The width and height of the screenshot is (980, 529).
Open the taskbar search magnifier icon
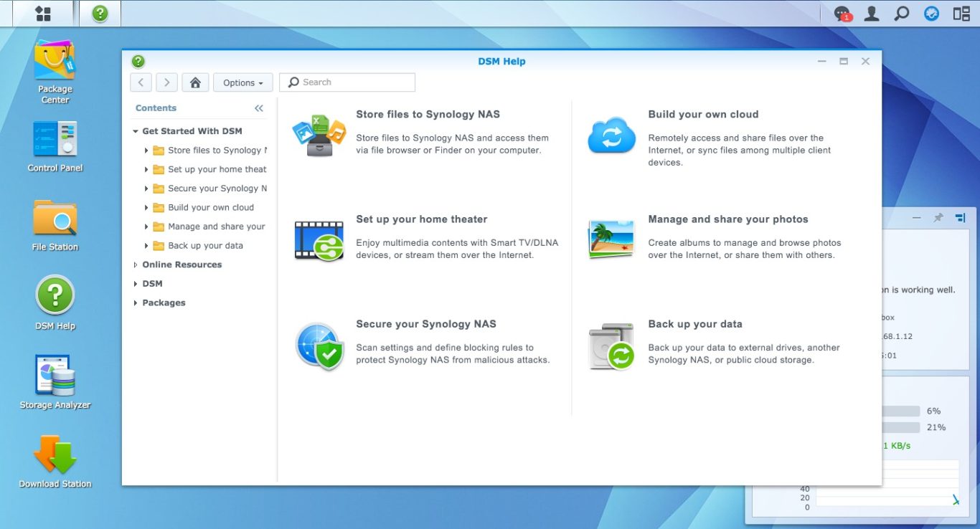pos(902,14)
